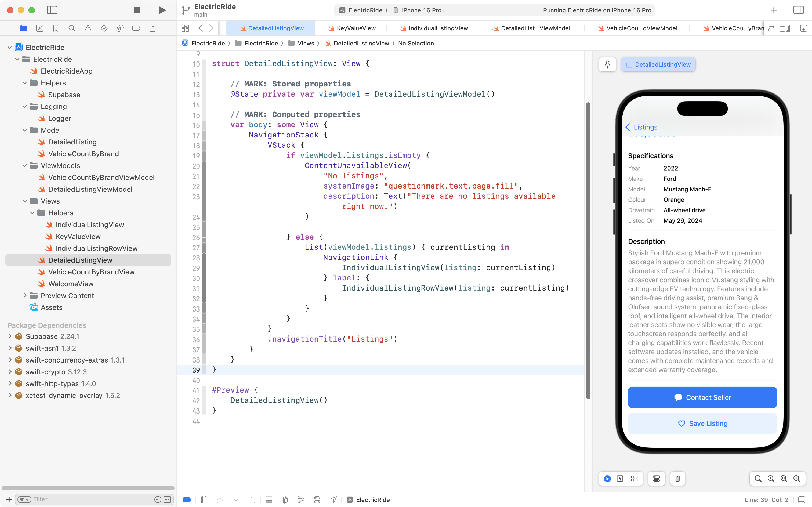The width and height of the screenshot is (812, 507).
Task: Expand the Supabase 2.24.1 package
Action: pyautogui.click(x=10, y=336)
